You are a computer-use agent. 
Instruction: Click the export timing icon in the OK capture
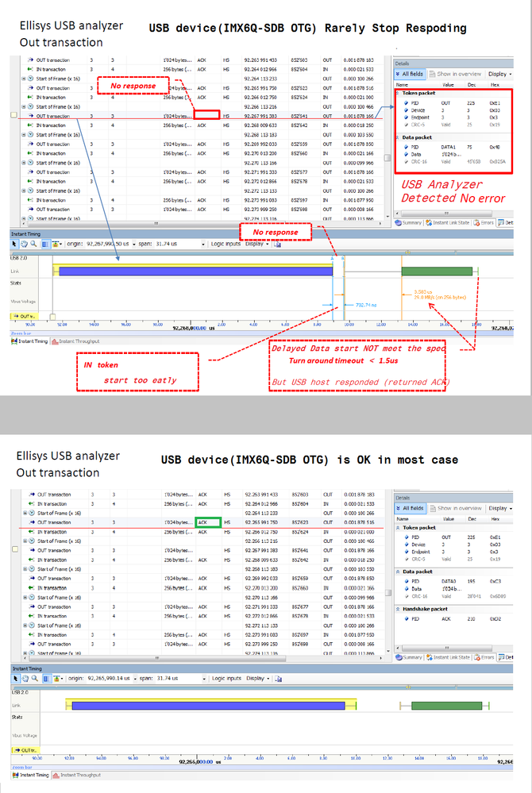278,679
